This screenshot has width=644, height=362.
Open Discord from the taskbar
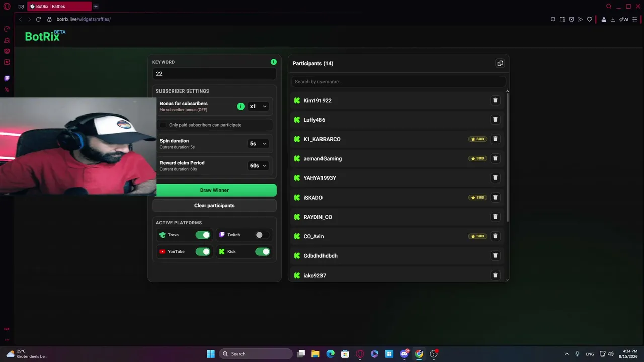click(x=404, y=354)
